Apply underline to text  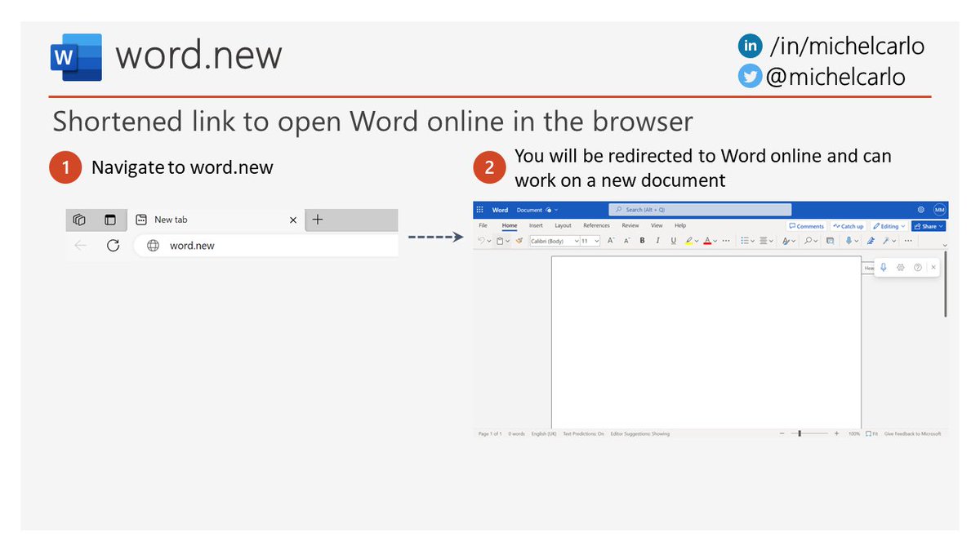click(x=673, y=240)
